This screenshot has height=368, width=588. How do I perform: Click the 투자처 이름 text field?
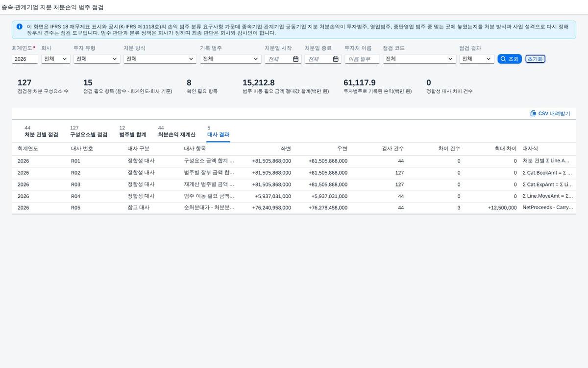pyautogui.click(x=362, y=59)
